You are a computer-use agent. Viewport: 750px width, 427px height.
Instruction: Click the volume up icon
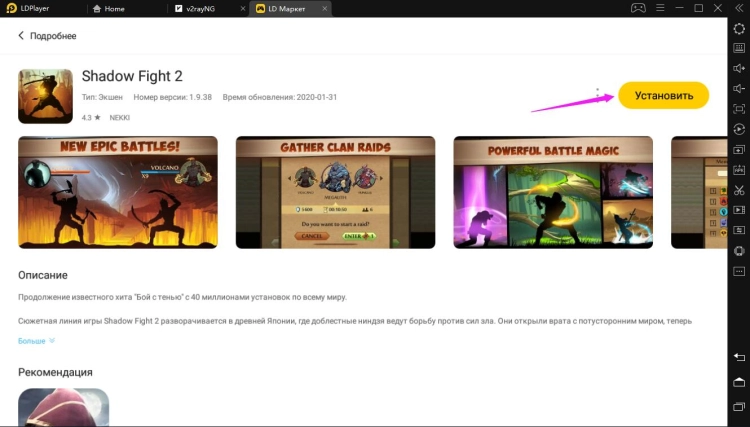(x=739, y=68)
